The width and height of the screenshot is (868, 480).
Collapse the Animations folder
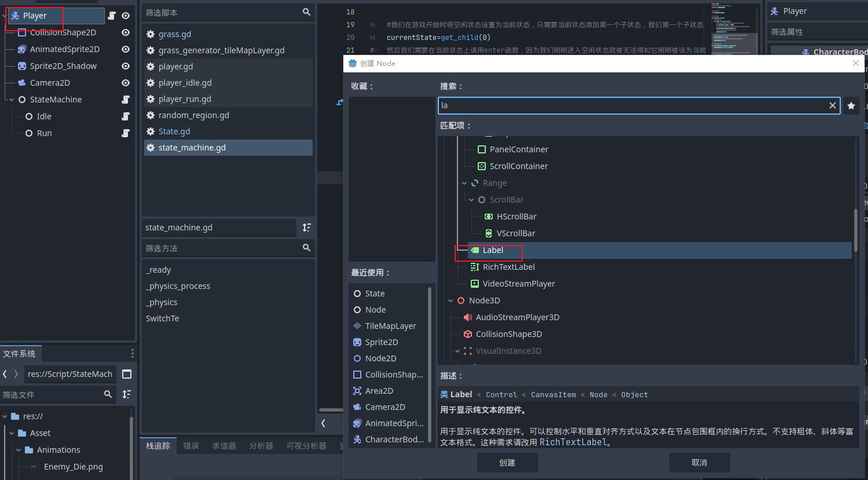click(x=19, y=450)
